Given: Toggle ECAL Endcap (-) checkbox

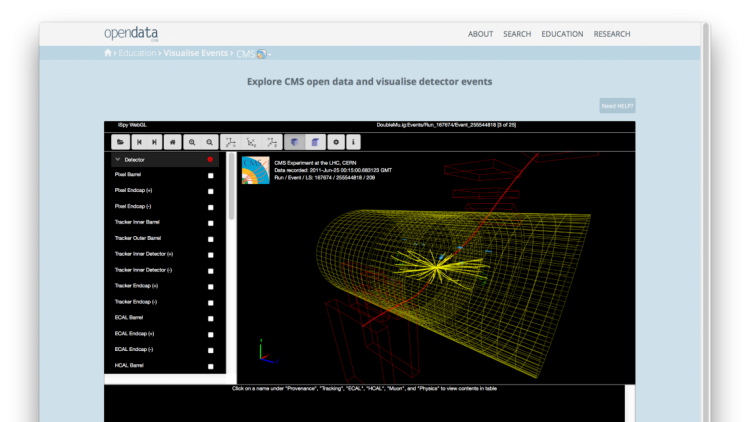Looking at the screenshot, I should [x=210, y=350].
